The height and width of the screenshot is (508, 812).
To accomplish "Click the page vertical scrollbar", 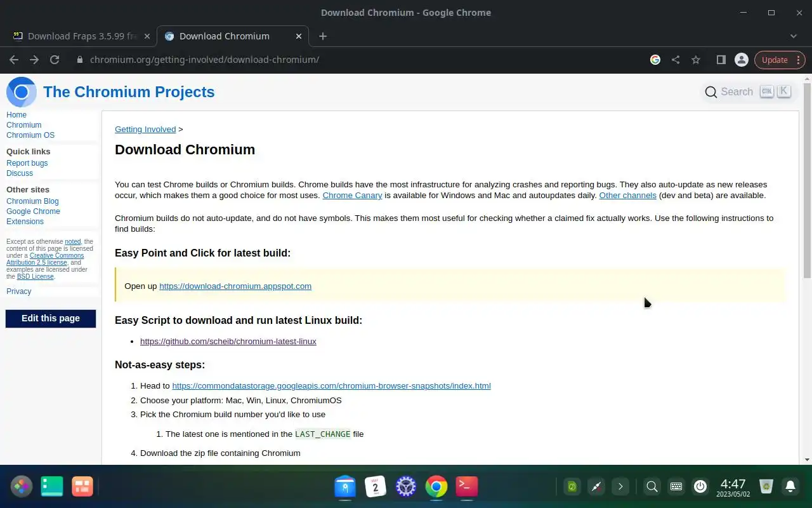I will pos(807,180).
